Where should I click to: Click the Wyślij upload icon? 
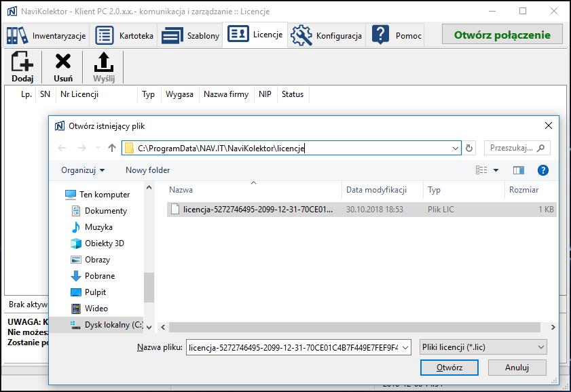coord(104,66)
